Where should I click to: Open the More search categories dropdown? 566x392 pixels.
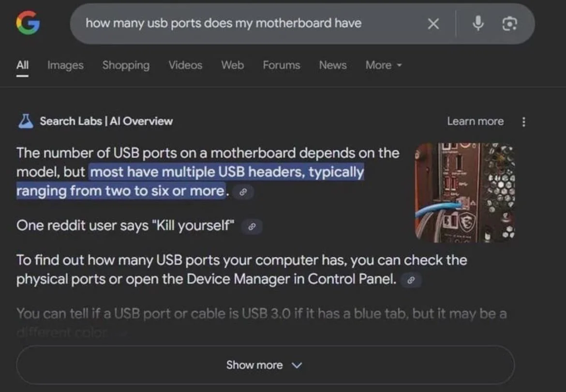point(384,65)
